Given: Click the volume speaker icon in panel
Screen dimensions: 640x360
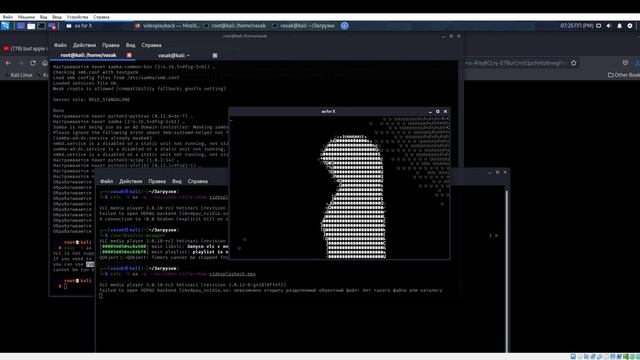Looking at the screenshot, I should [609, 26].
